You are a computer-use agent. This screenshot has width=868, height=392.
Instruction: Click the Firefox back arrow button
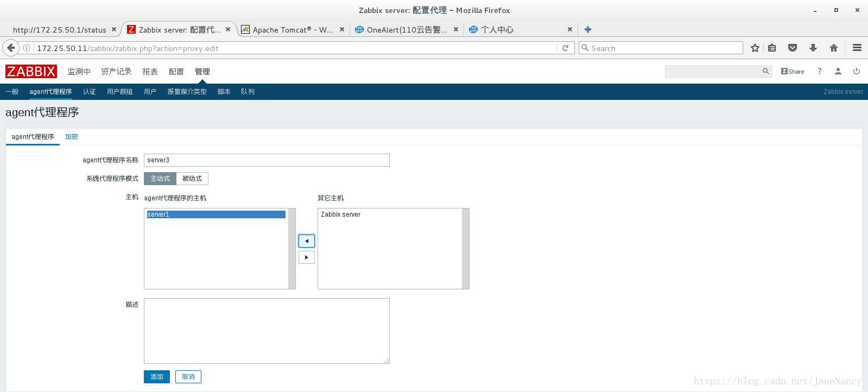click(11, 48)
